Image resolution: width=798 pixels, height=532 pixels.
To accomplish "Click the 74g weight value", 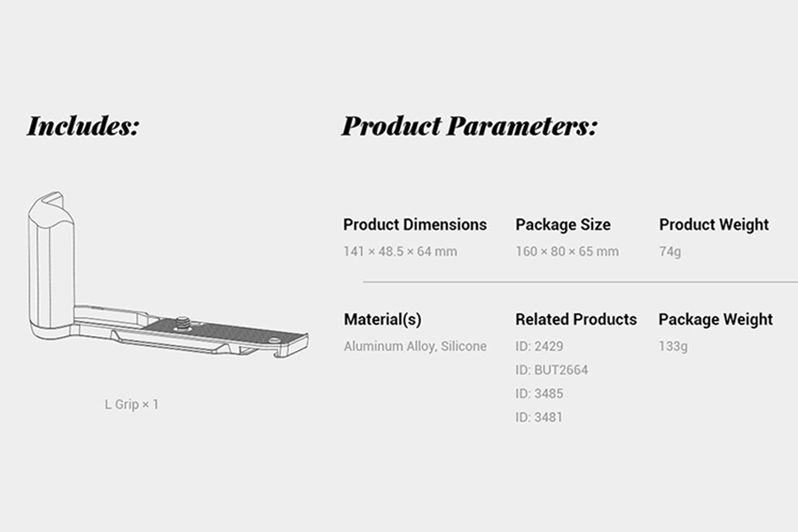I will tap(669, 252).
